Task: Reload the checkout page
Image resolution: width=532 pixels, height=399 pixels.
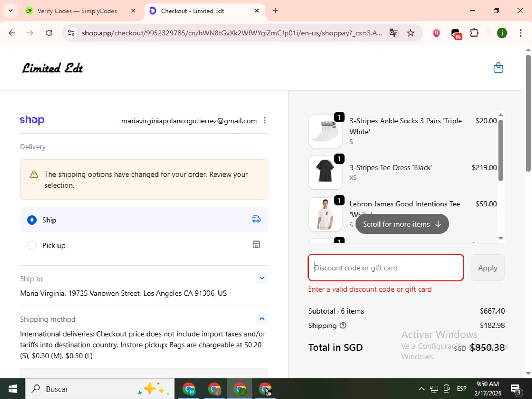Action: 49,33
